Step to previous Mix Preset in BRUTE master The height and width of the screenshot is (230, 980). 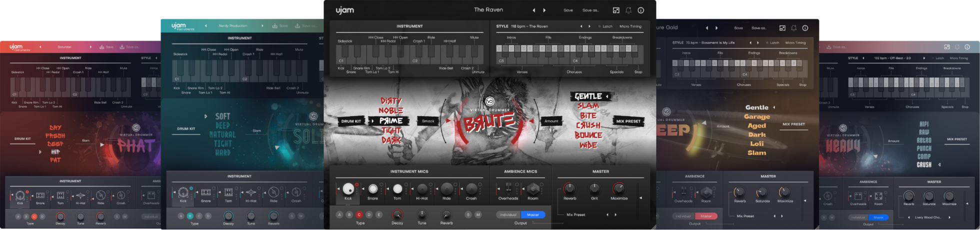click(607, 214)
